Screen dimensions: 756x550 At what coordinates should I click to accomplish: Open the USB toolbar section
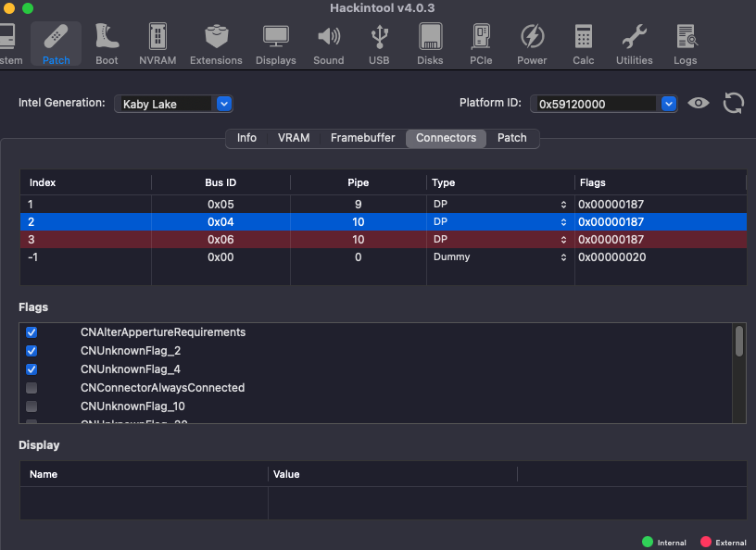[x=380, y=44]
